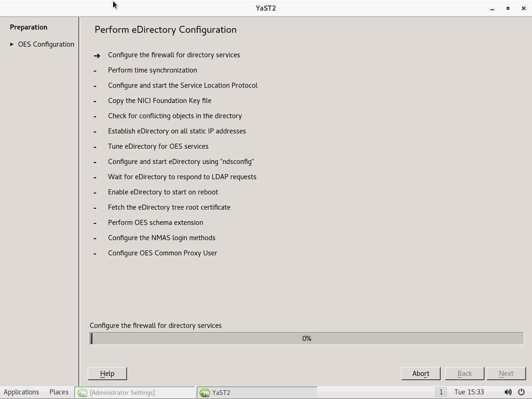Switch to YaST2 taskbar window entry

point(256,393)
